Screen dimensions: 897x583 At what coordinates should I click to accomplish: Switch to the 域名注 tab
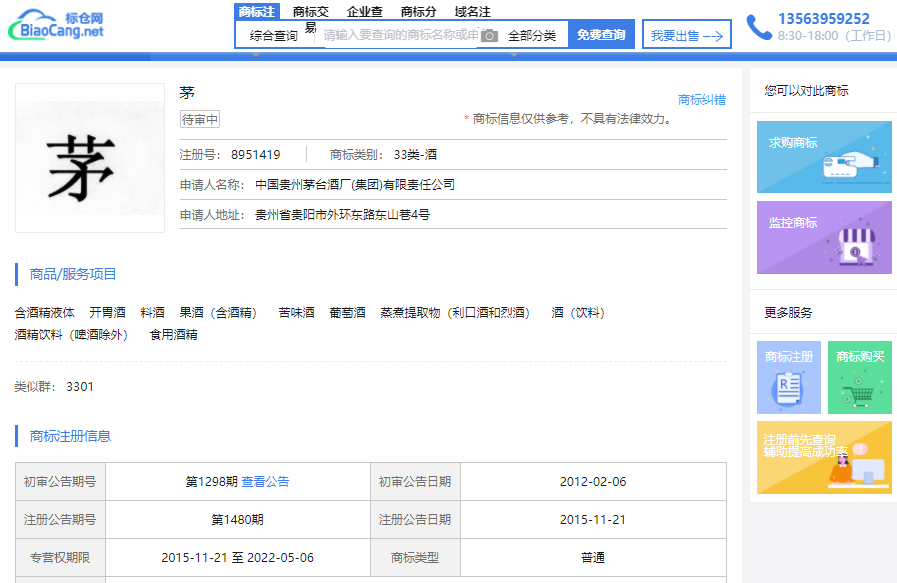(473, 11)
